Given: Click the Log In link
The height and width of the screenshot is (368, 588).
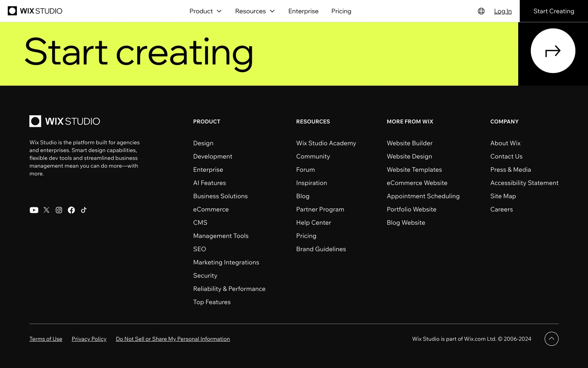Looking at the screenshot, I should [x=503, y=11].
